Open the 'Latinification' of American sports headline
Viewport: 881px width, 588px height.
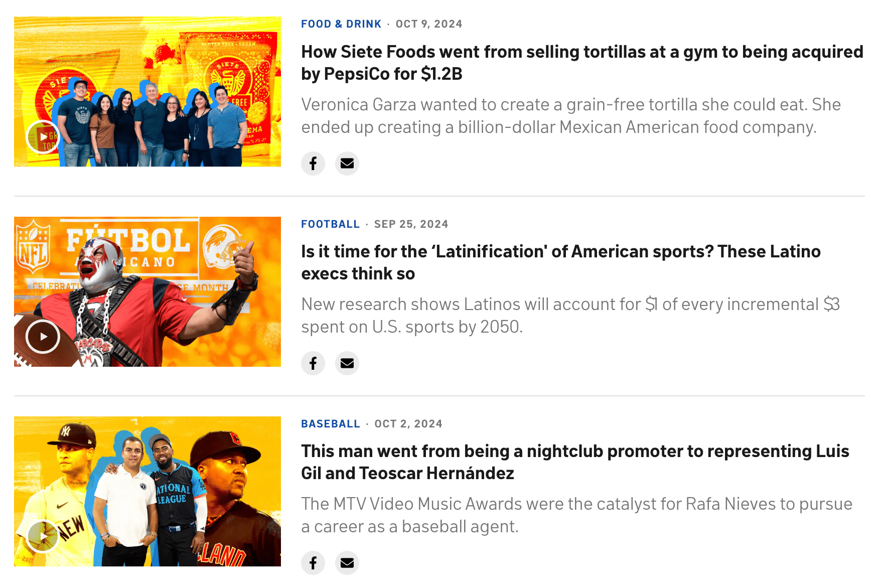(561, 262)
